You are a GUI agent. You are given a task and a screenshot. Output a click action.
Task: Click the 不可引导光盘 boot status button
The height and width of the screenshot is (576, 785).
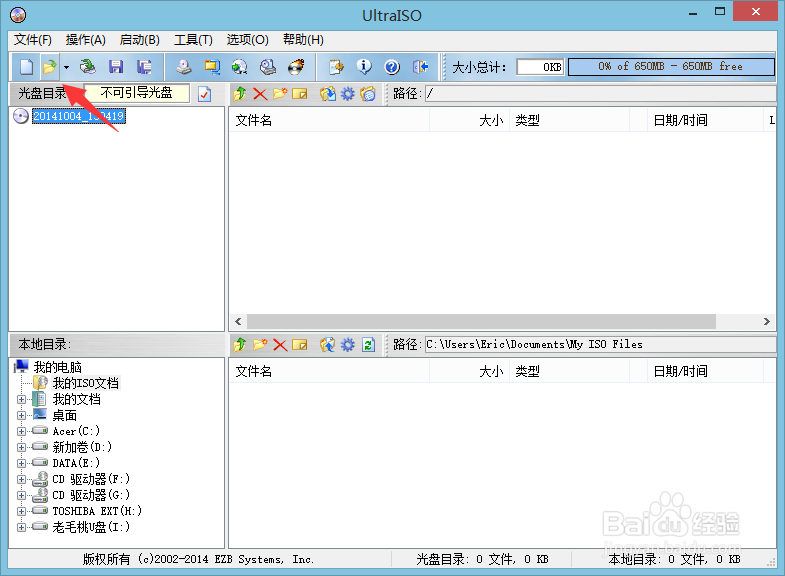pyautogui.click(x=137, y=93)
